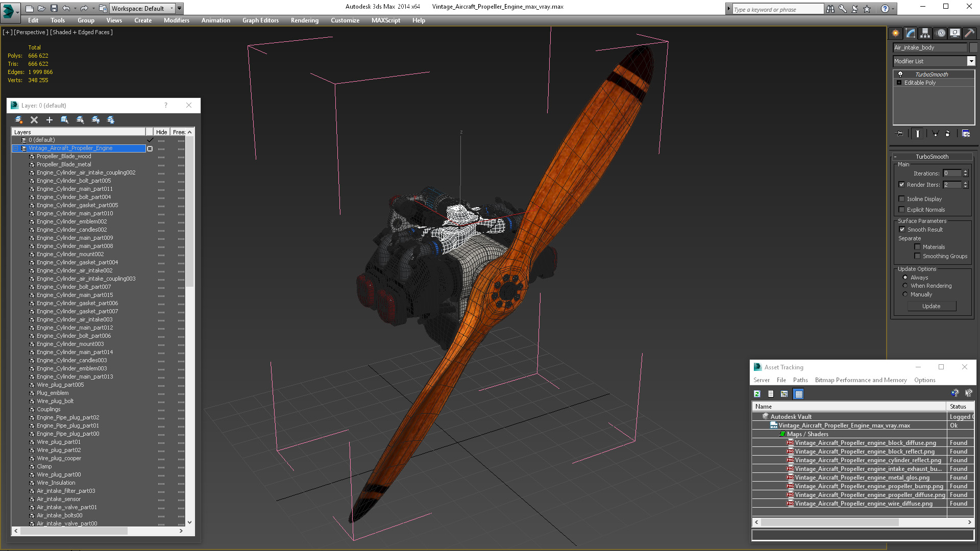Screen dimensions: 980x551
Task: Click the Subscription Center key icon
Action: click(843, 9)
